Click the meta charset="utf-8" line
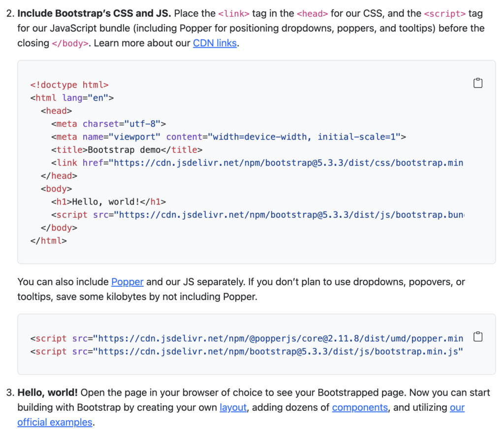The height and width of the screenshot is (446, 504). [109, 123]
